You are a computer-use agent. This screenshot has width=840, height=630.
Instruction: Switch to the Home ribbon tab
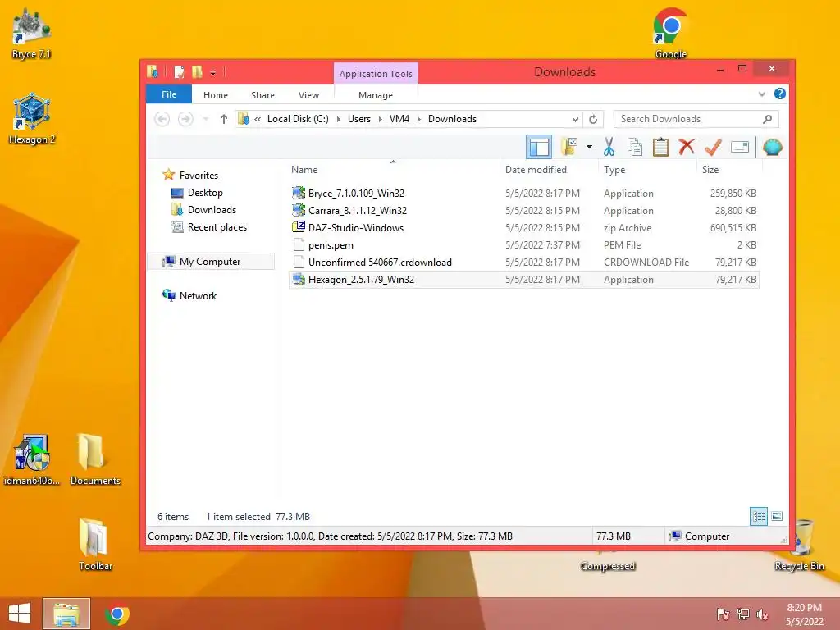tap(216, 95)
